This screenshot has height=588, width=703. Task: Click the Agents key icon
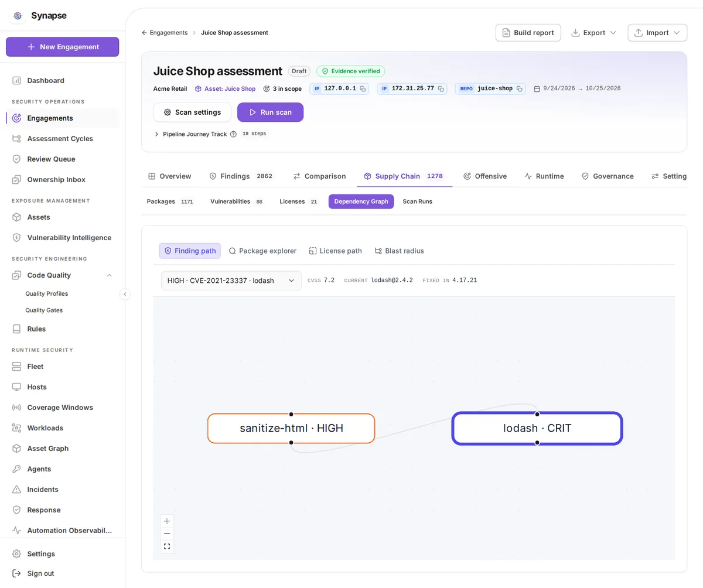pyautogui.click(x=16, y=469)
